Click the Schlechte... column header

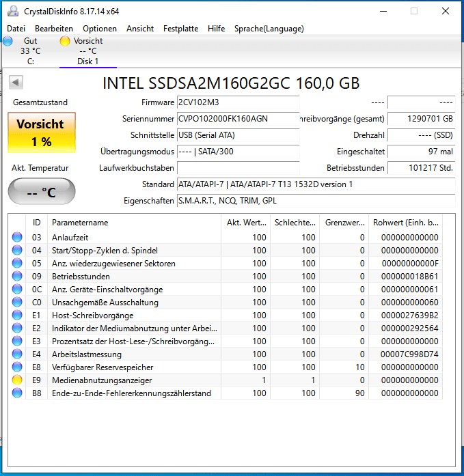point(295,223)
